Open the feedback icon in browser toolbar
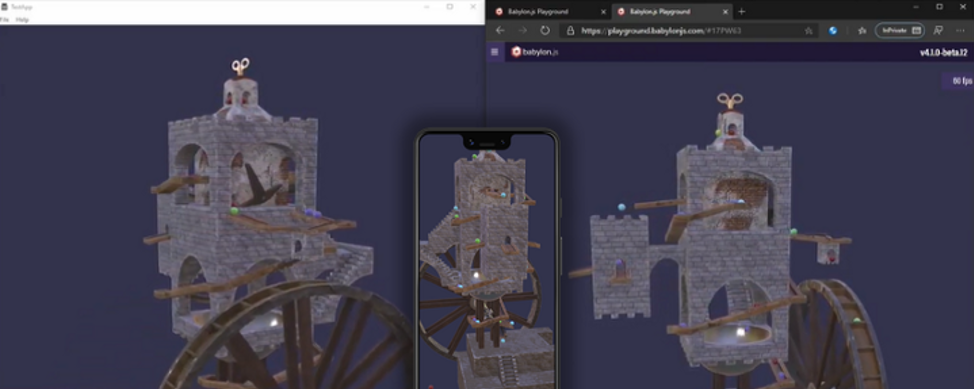Image resolution: width=974 pixels, height=389 pixels. pos(939,30)
